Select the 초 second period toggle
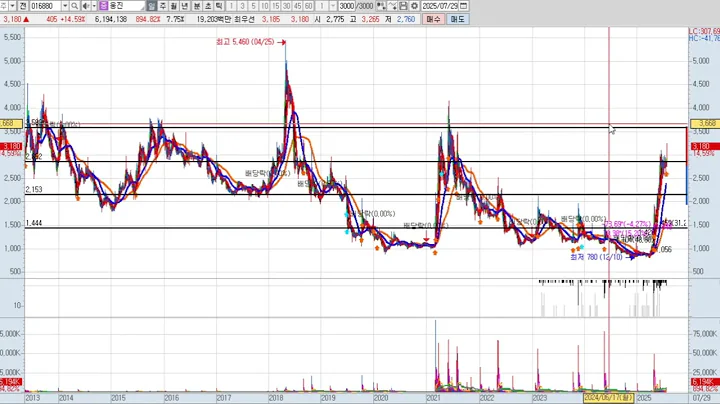Viewport: 720px width, 404px height. 208,6
